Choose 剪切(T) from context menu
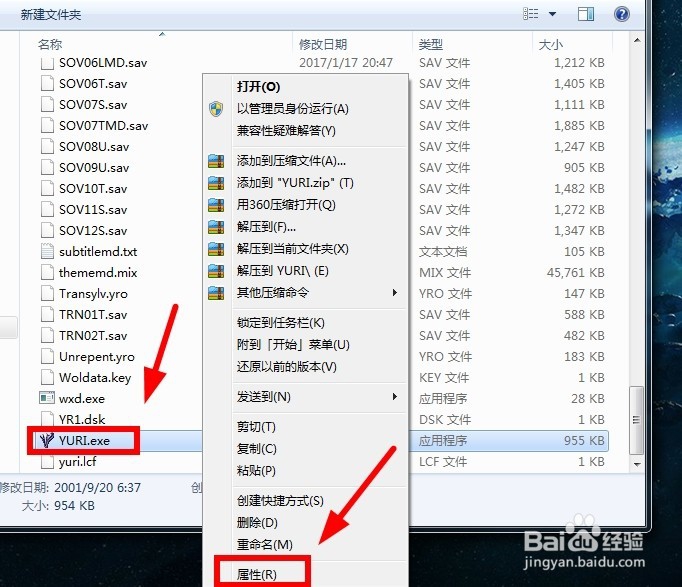Screen dimensions: 682x587 (x=256, y=427)
